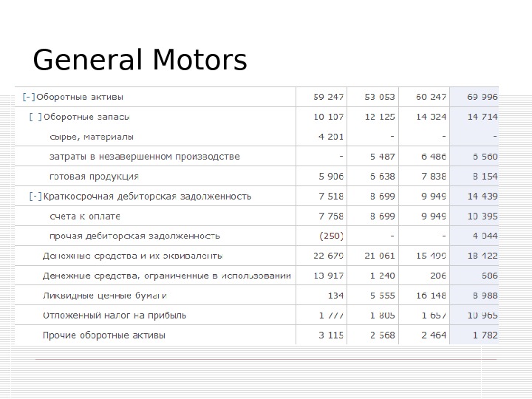Collapse the Оборотные активы row expander
This screenshot has height=399, width=532.
(29, 97)
